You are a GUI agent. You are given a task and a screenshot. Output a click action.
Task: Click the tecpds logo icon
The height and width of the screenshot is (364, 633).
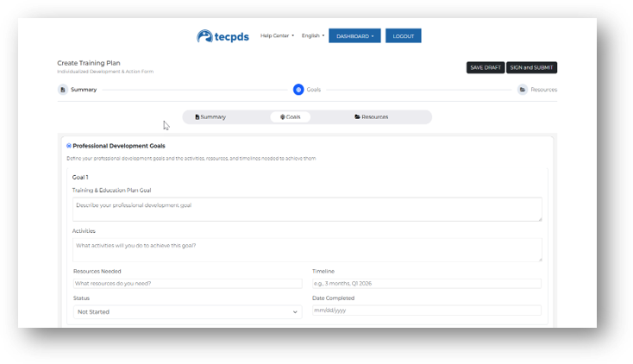pos(205,36)
